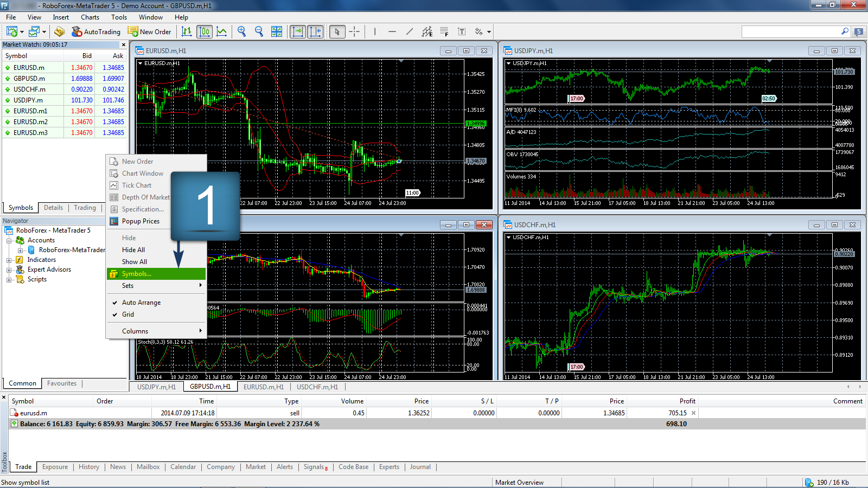Click the Zoom Out magnifier icon
The height and width of the screenshot is (488, 868).
[x=259, y=32]
